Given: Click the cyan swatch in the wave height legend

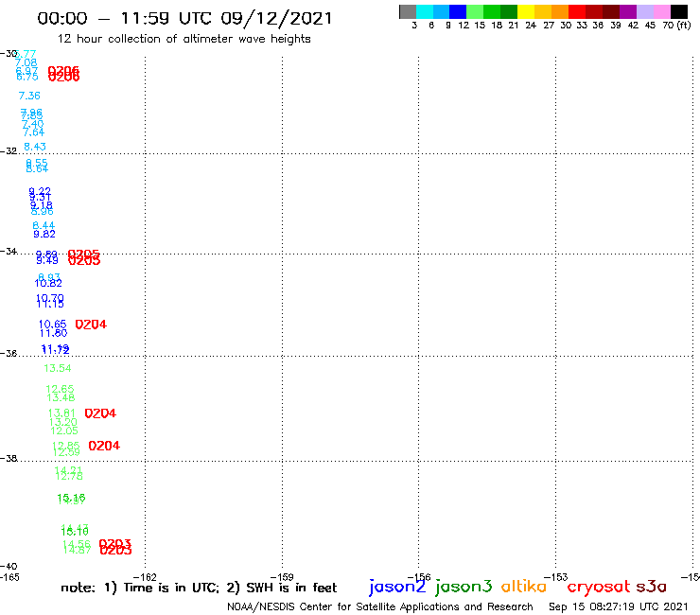Looking at the screenshot, I should pos(425,11).
